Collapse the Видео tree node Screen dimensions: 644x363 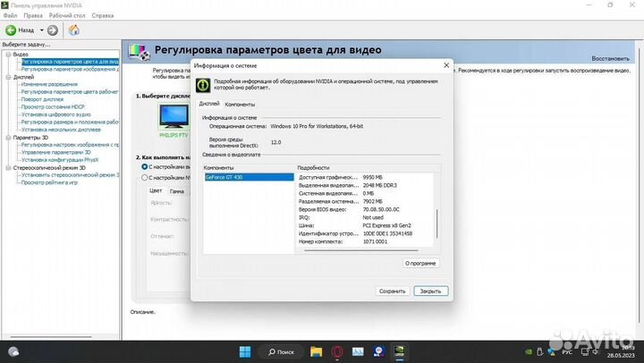tap(8, 55)
